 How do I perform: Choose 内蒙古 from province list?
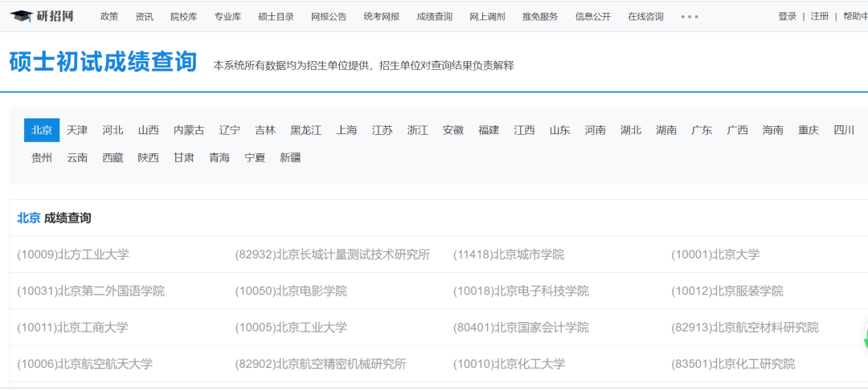[x=189, y=131]
